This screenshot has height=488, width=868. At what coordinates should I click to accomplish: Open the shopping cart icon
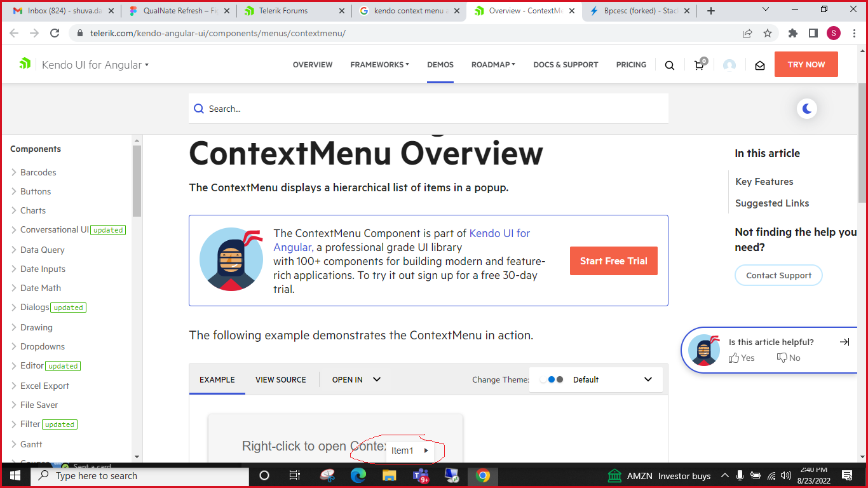click(700, 64)
